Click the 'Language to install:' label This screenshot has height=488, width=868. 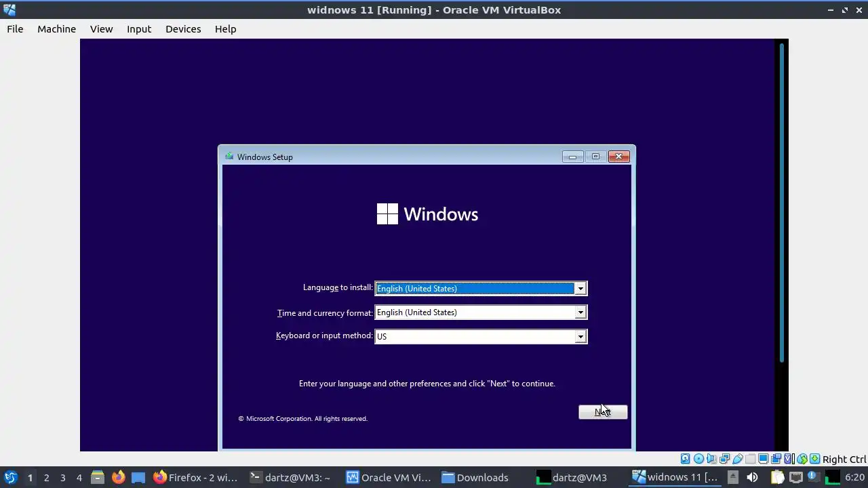[338, 287]
